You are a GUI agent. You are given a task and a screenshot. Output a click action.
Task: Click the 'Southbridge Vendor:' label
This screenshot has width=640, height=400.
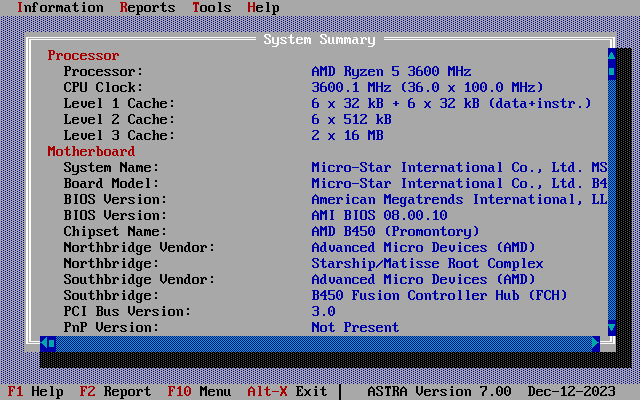139,280
